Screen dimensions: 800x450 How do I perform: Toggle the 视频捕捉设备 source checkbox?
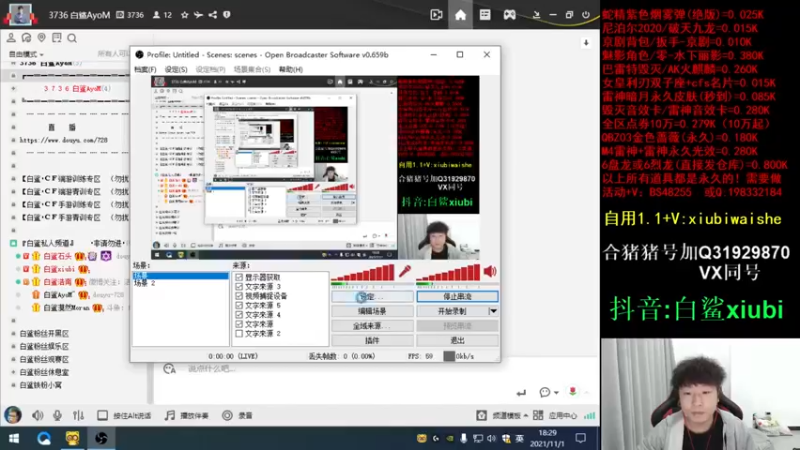pos(239,296)
